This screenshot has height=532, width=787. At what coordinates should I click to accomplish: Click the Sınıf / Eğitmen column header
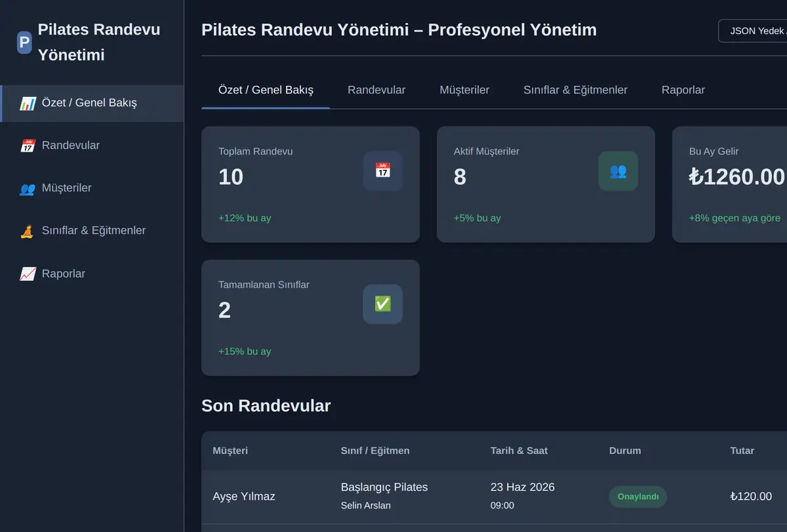[375, 451]
